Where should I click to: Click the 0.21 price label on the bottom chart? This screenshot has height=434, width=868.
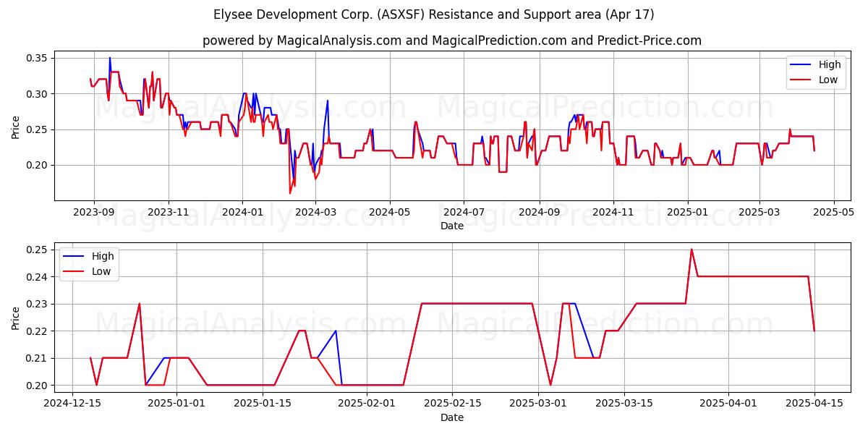(x=37, y=358)
